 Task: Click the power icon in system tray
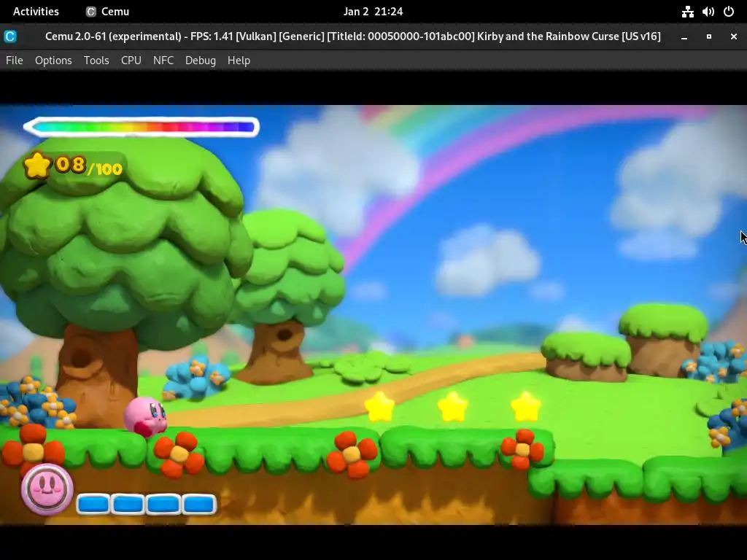[x=729, y=12]
